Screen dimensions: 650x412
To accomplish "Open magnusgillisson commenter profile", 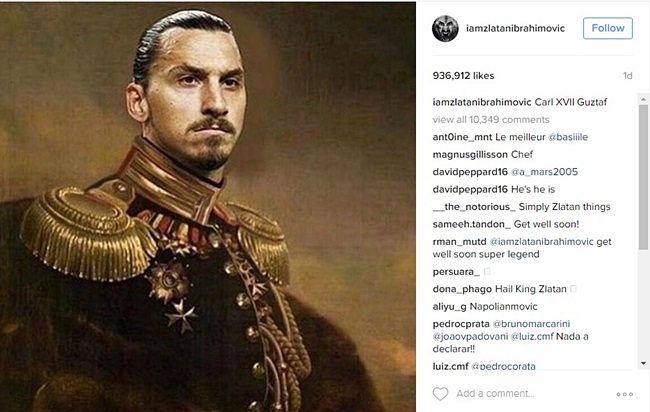I will tap(470, 155).
